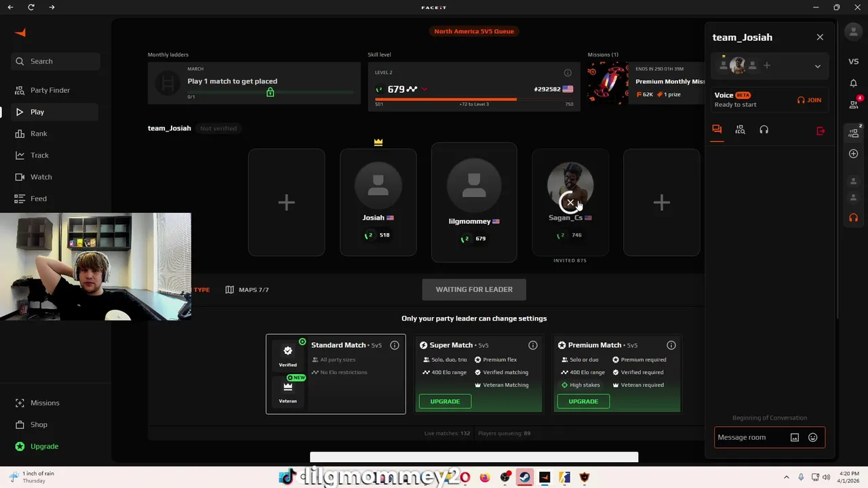The width and height of the screenshot is (868, 488).
Task: Cancel the Sagan_Cs invitation
Action: tap(570, 202)
